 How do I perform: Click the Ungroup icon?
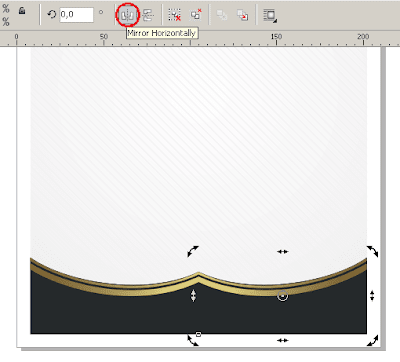(x=175, y=15)
